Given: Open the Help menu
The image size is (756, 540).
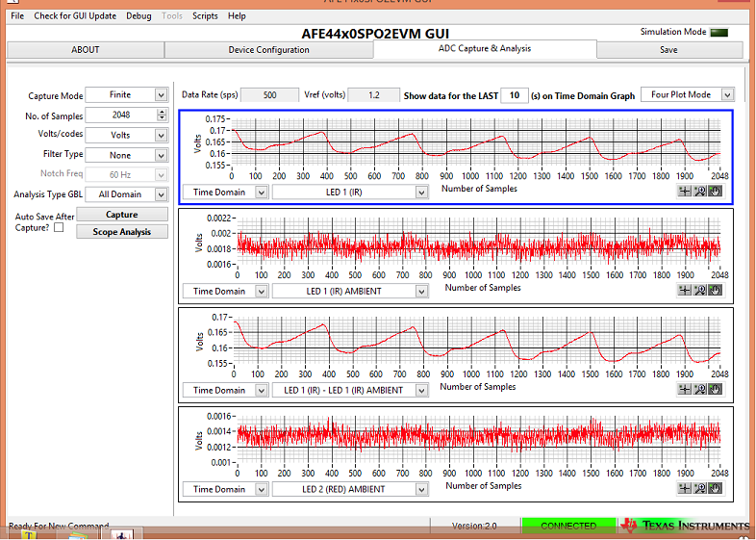Looking at the screenshot, I should coord(237,16).
